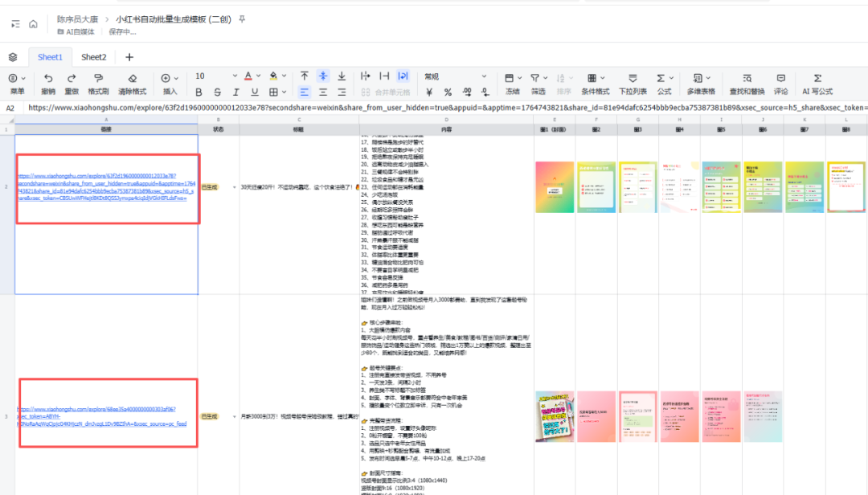This screenshot has height=495, width=868.
Task: Expand the 冻结 freeze dropdown
Action: pyautogui.click(x=520, y=78)
